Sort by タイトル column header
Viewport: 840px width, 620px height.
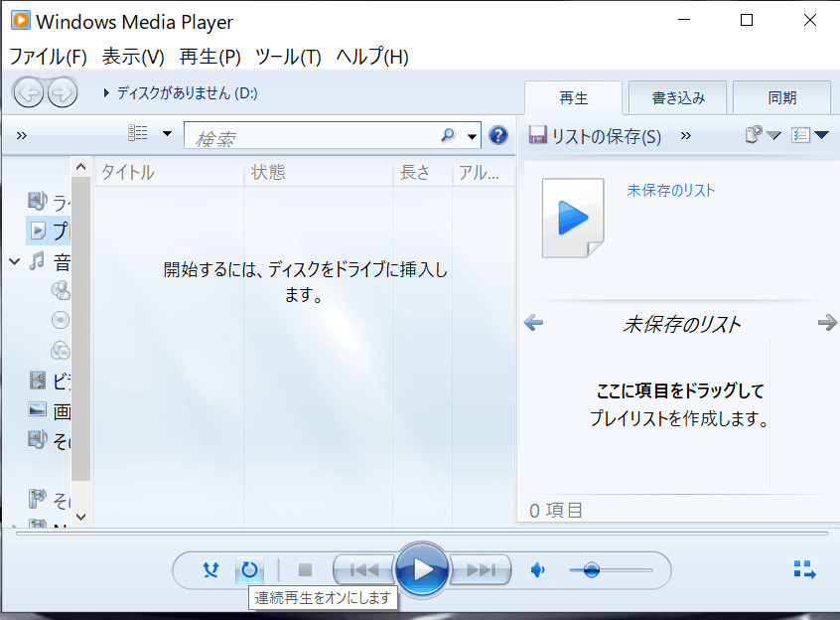click(169, 173)
